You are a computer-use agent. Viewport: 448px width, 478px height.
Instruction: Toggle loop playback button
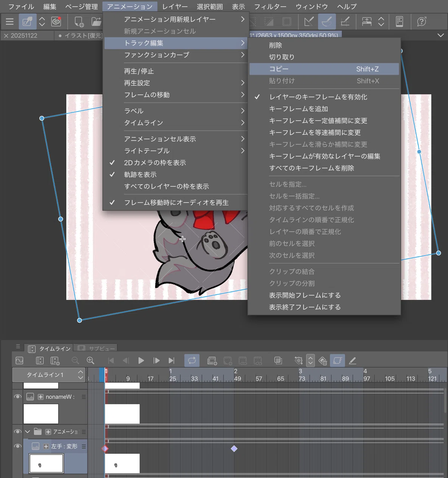coord(192,360)
